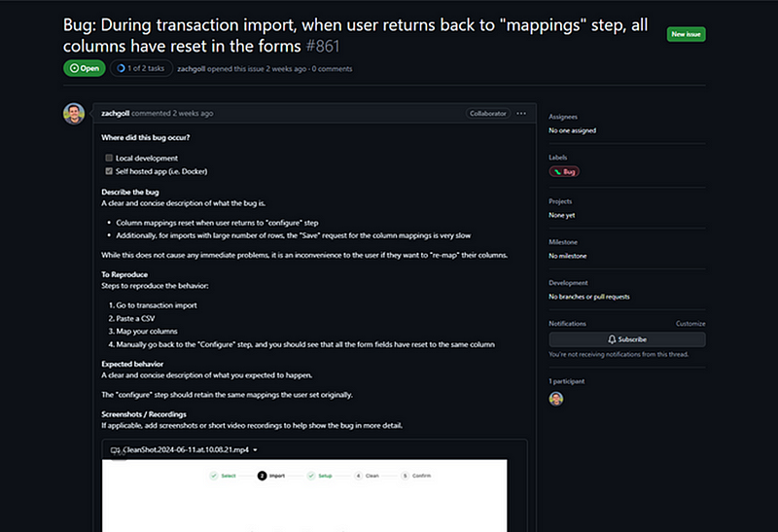Click the Select step checkmark icon
The image size is (778, 532).
click(x=213, y=477)
